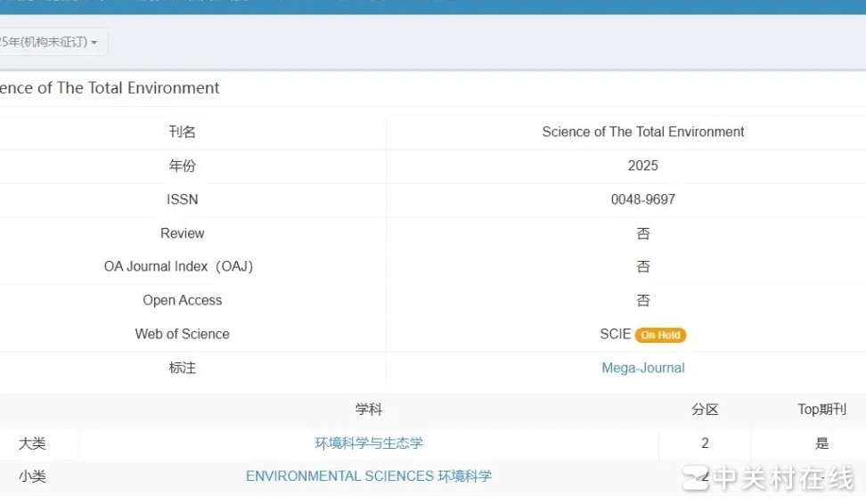
Task: Click the 小类 row label
Action: click(32, 476)
